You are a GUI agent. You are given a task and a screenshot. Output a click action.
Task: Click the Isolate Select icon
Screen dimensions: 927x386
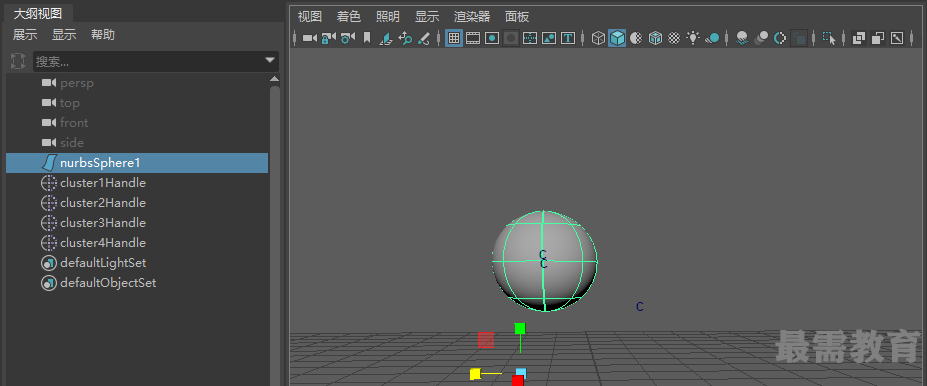point(829,38)
